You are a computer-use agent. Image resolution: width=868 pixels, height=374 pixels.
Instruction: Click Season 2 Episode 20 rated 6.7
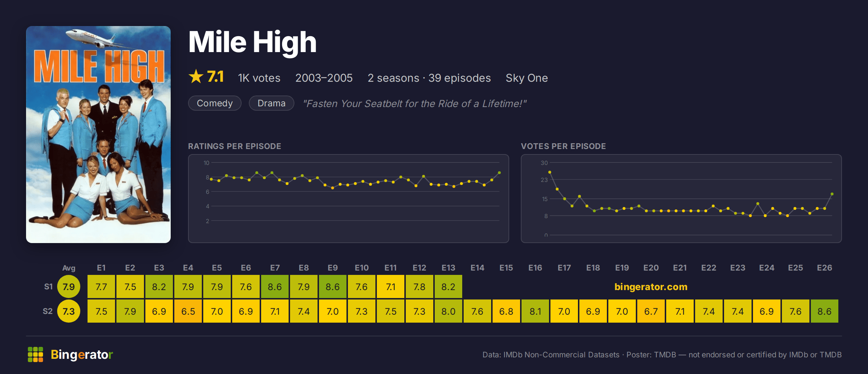point(651,311)
